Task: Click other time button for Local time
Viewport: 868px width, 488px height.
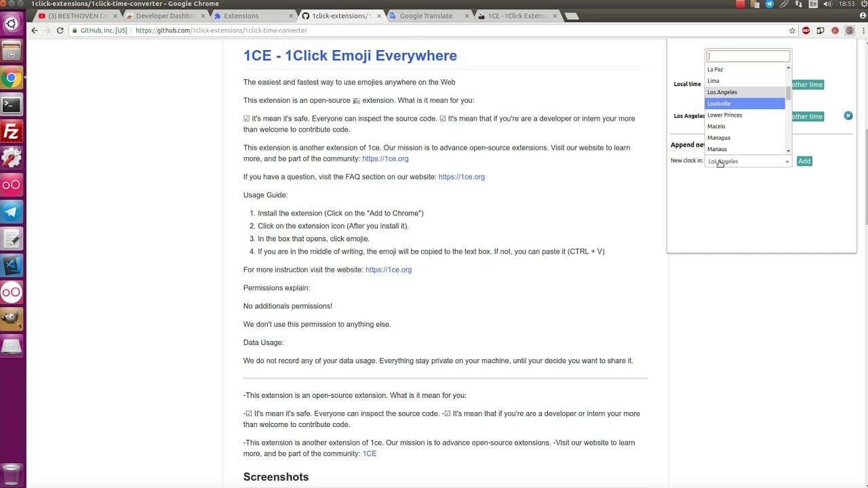Action: [x=807, y=85]
